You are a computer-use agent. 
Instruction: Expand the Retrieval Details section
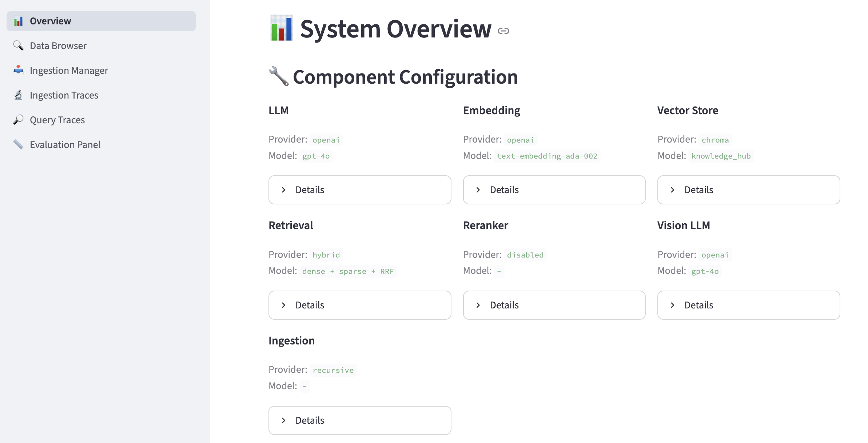coord(360,305)
